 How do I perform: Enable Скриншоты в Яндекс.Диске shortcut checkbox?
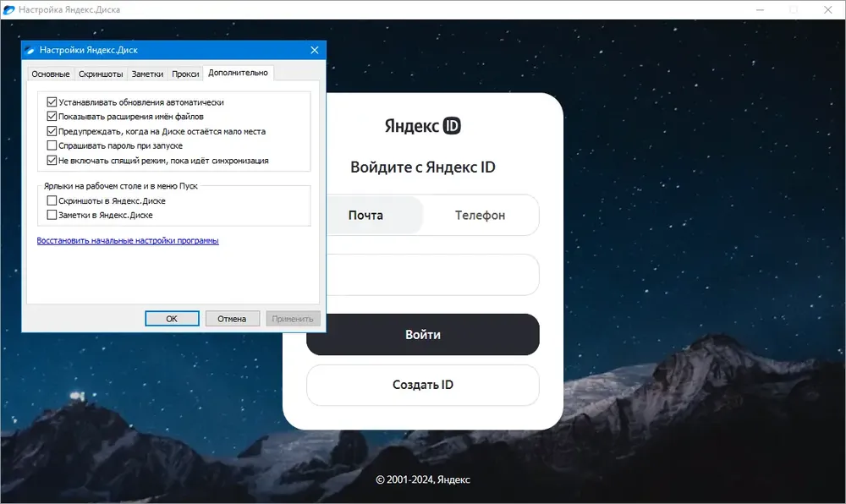pos(52,200)
